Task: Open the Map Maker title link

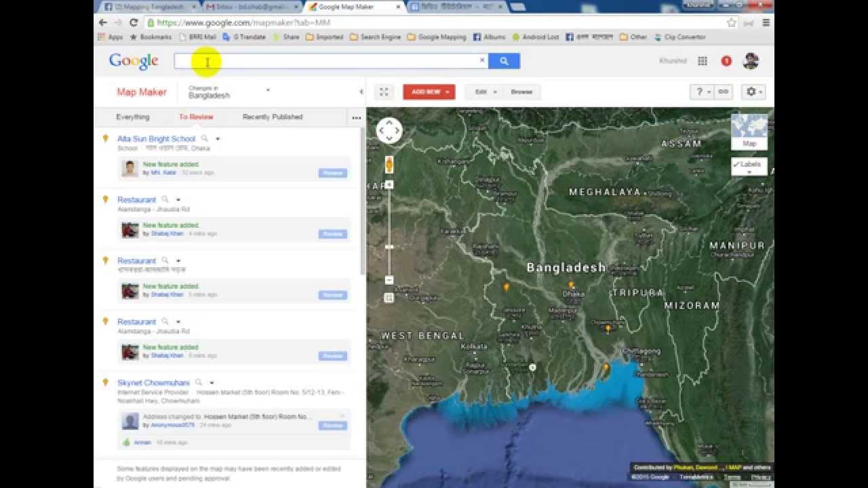Action: pos(142,92)
